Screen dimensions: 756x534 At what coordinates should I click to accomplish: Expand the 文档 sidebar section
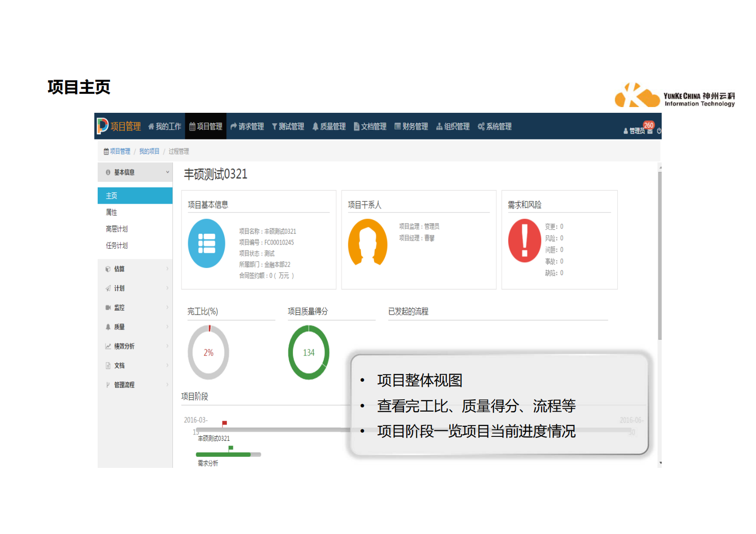[x=135, y=366]
